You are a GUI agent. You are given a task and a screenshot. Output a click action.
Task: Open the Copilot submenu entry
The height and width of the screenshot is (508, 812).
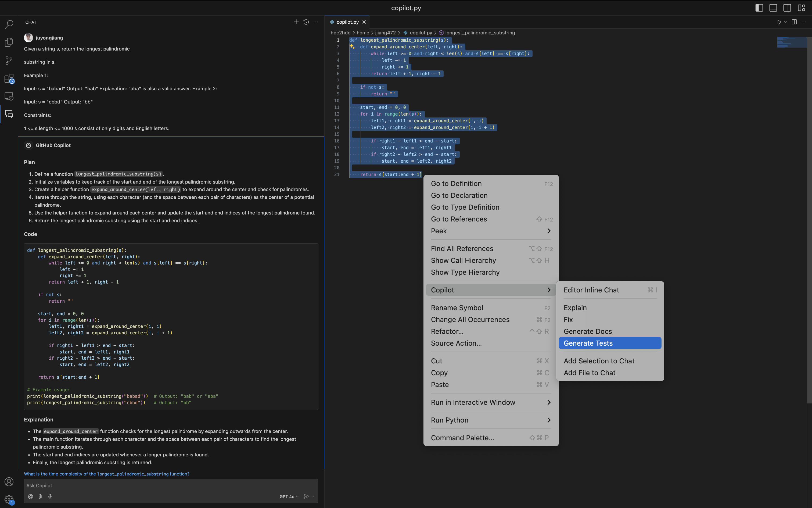pos(491,290)
